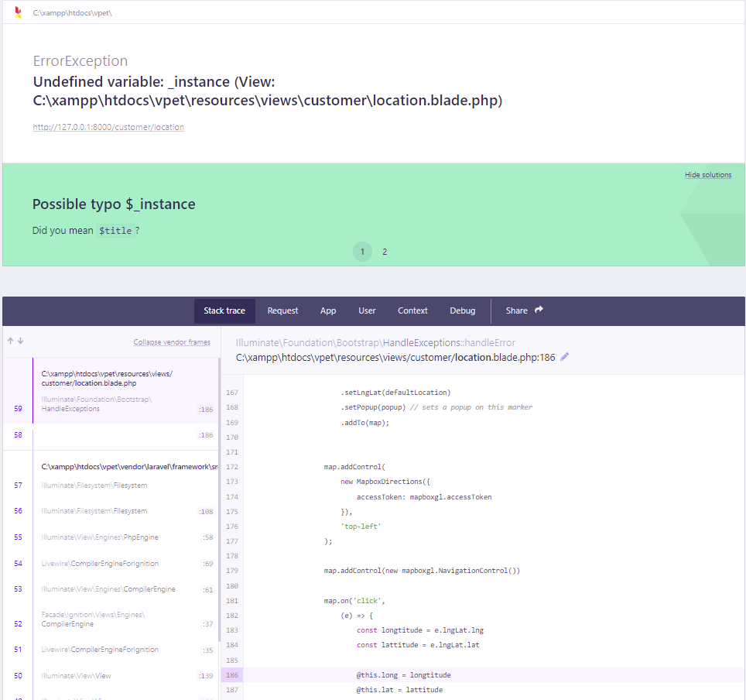This screenshot has height=700, width=746.
Task: Select frame 56 Filesystem line 108
Action: [111, 511]
